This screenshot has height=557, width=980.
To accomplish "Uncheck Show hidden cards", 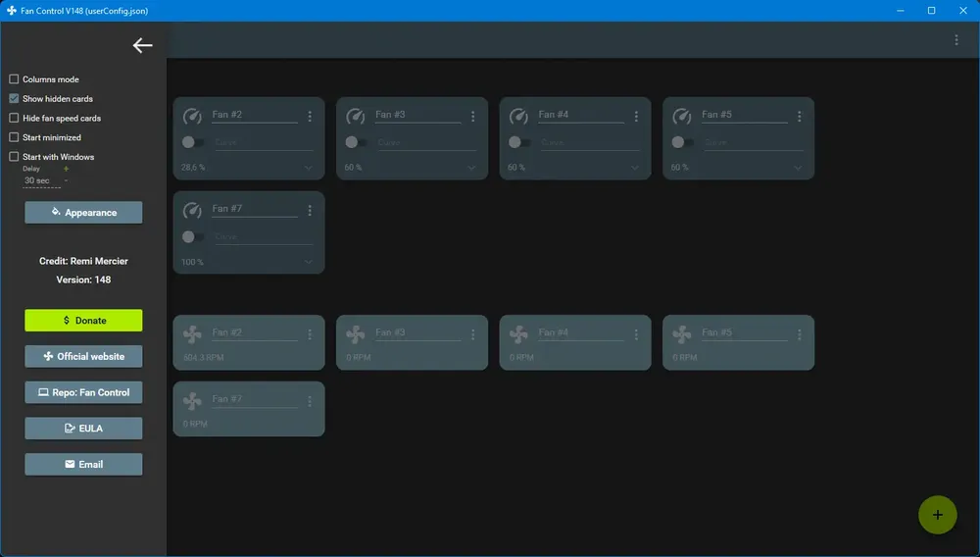I will point(14,99).
